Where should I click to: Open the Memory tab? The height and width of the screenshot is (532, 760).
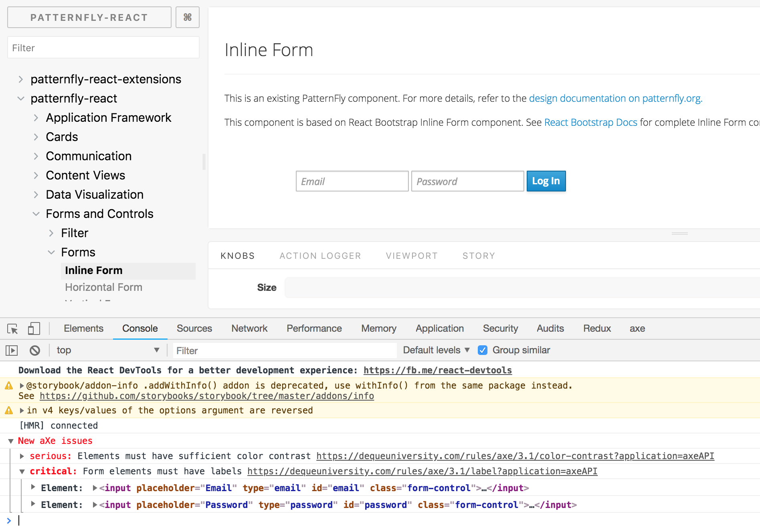379,328
